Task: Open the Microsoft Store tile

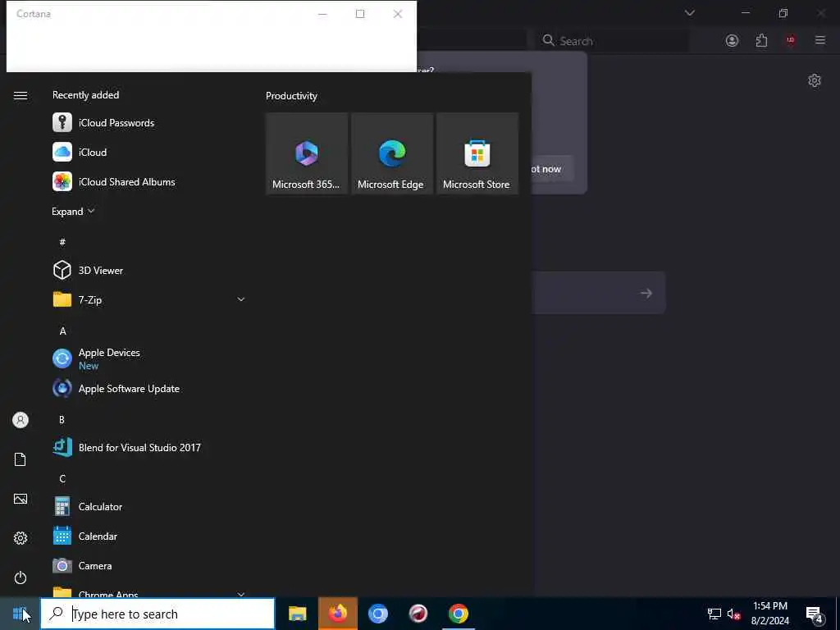Action: [x=477, y=153]
